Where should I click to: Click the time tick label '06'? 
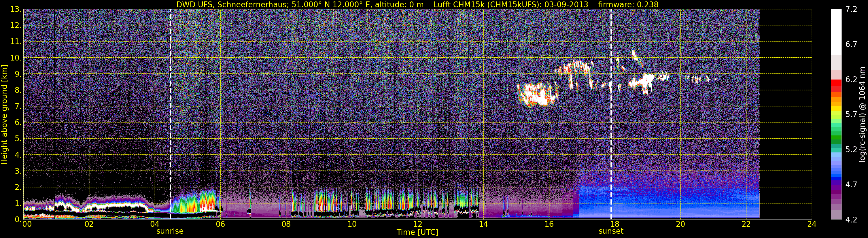point(220,224)
